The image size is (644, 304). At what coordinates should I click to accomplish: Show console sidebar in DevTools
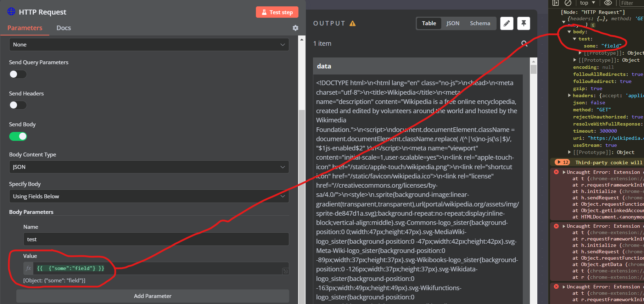(x=555, y=3)
